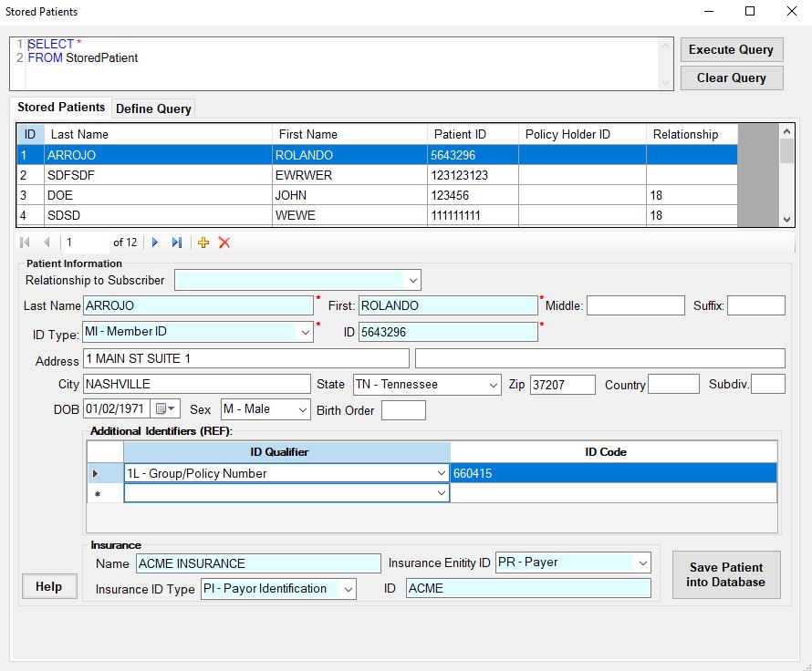Select ARROJO cell in first patient row

(158, 155)
